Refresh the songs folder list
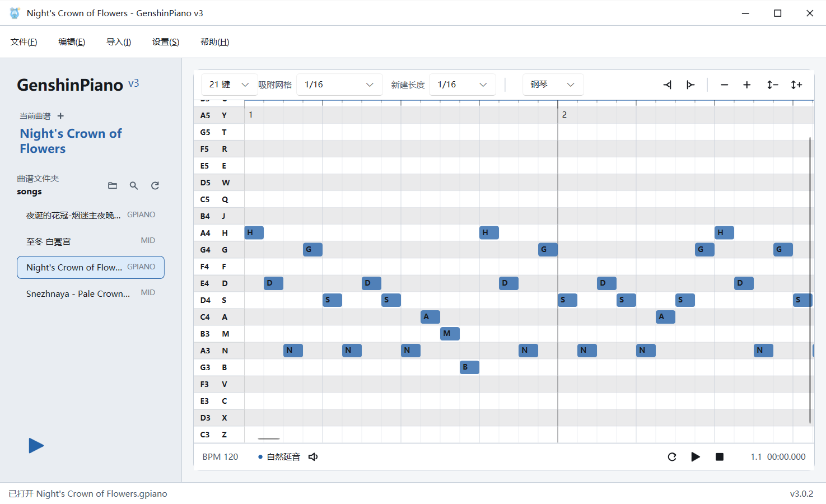This screenshot has width=826, height=504. (155, 185)
